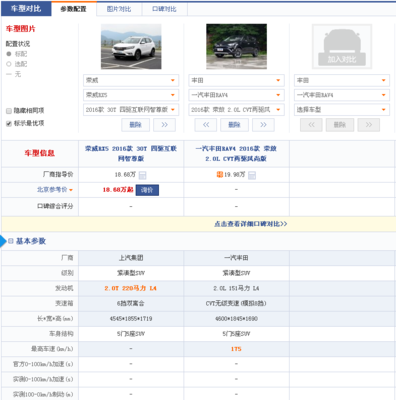This screenshot has height=400, width=396.
Task: Click 加入对比 placeholder car image
Action: pyautogui.click(x=342, y=46)
